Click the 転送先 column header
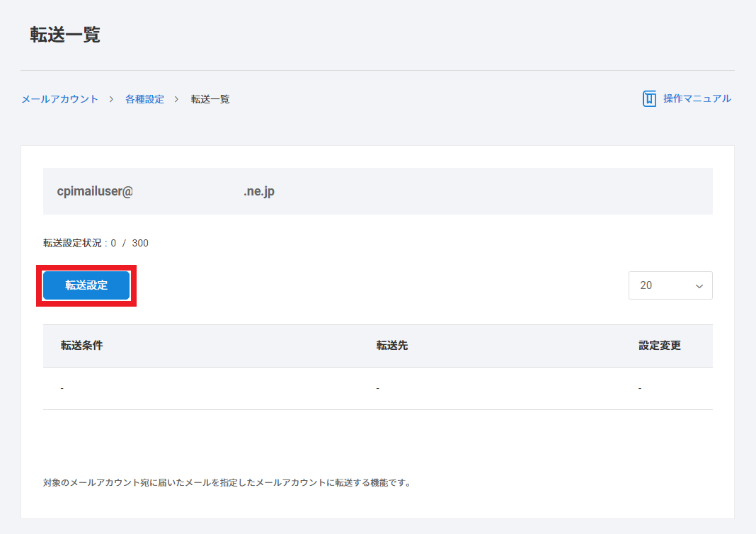756x534 pixels. click(x=391, y=346)
